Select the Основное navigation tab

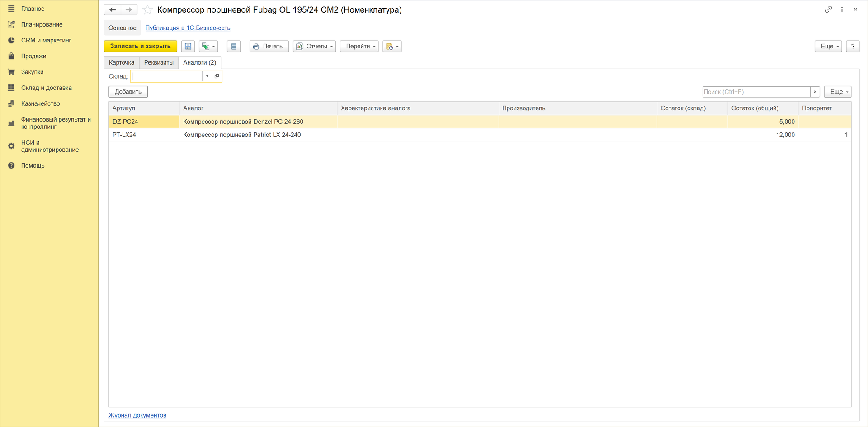[x=123, y=28]
